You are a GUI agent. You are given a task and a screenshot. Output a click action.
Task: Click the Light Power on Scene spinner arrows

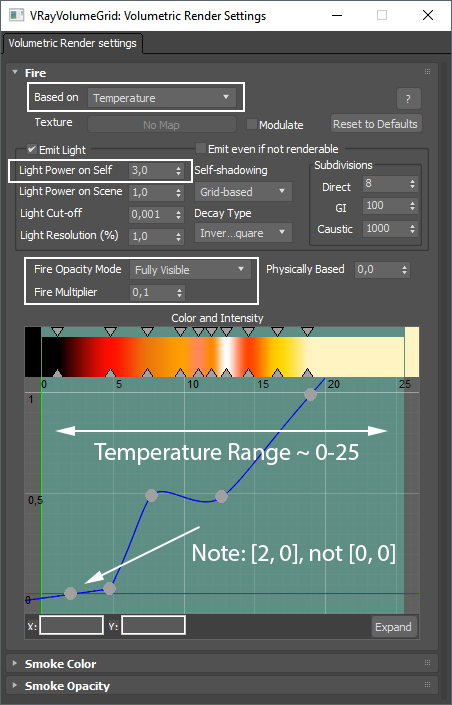point(179,193)
